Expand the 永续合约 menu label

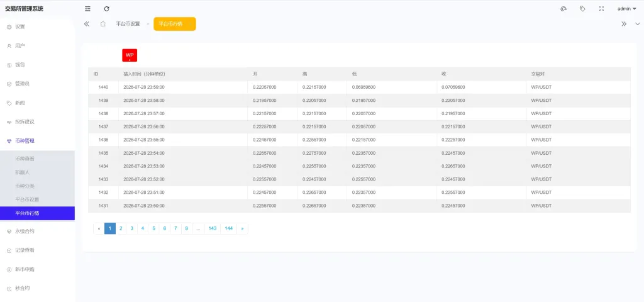(x=25, y=232)
